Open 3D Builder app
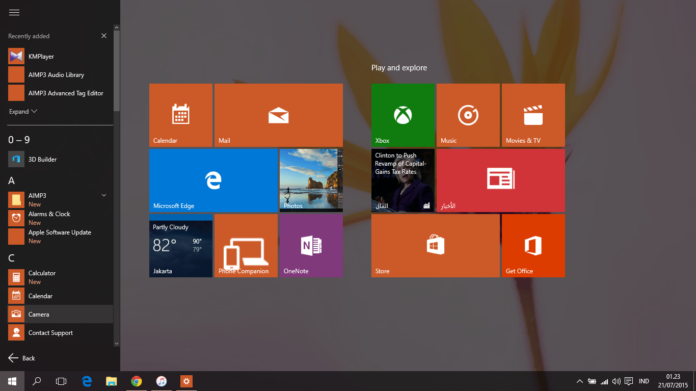The image size is (696, 391). [60, 159]
